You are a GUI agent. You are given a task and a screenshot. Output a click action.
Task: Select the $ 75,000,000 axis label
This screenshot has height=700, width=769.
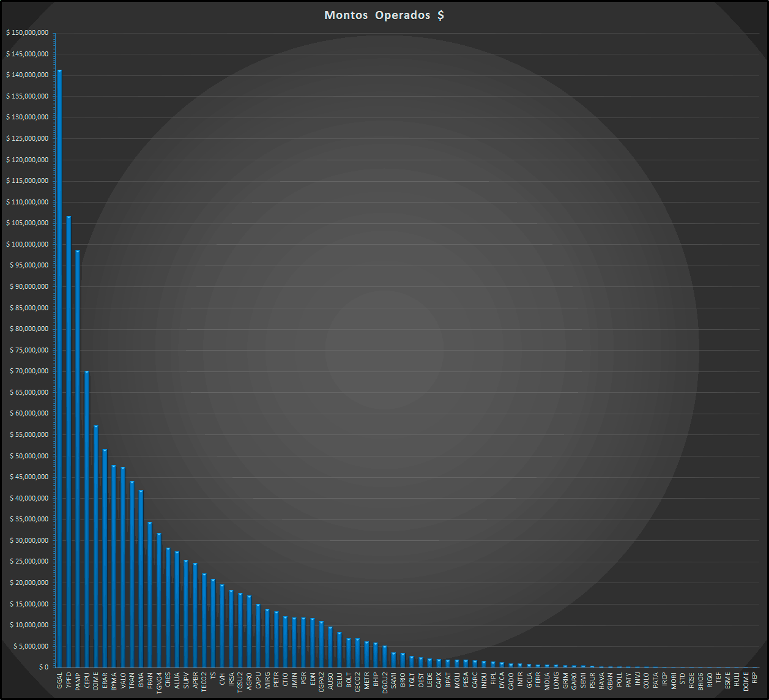tap(29, 350)
